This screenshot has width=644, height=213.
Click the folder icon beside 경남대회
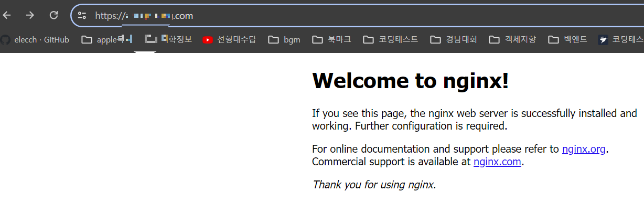point(435,39)
